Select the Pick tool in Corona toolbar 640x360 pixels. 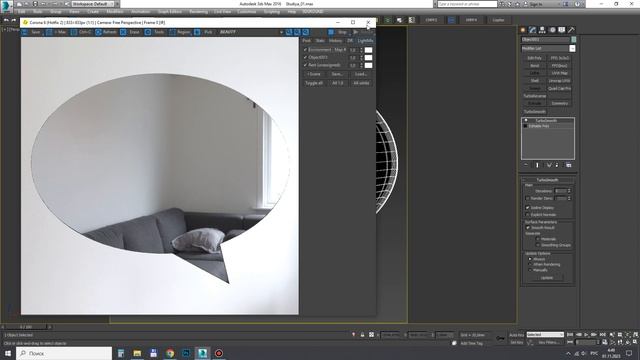[x=197, y=32]
